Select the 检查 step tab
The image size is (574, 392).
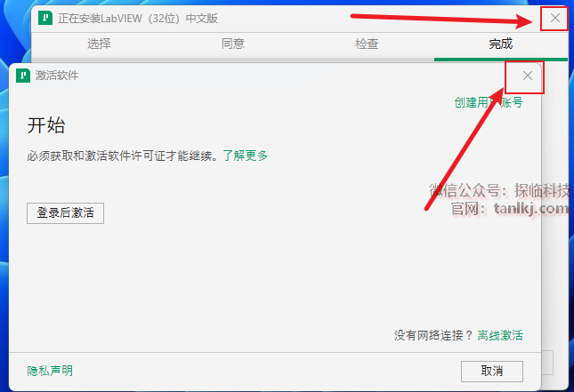[367, 44]
